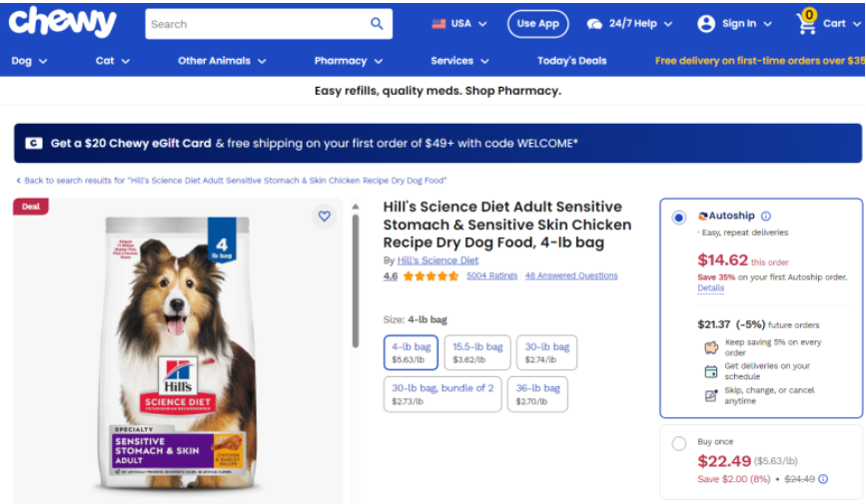
Task: Expand the Dog menu dropdown
Action: [29, 61]
